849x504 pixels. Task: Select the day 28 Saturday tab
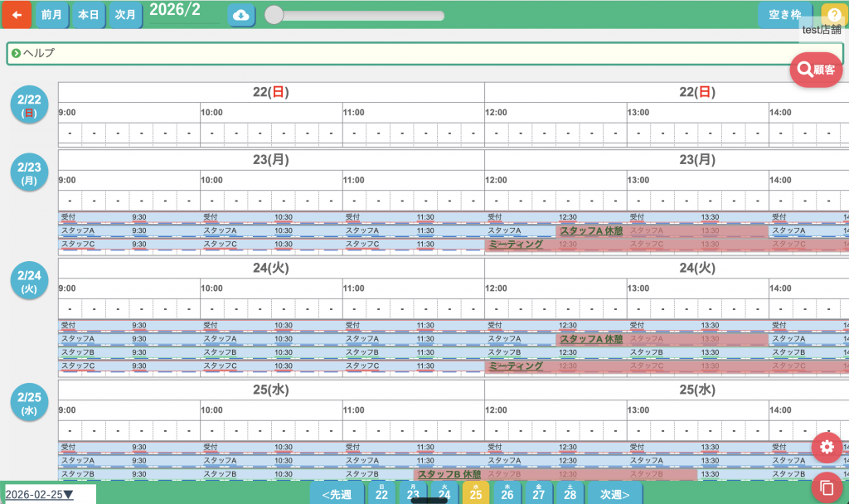(x=570, y=494)
